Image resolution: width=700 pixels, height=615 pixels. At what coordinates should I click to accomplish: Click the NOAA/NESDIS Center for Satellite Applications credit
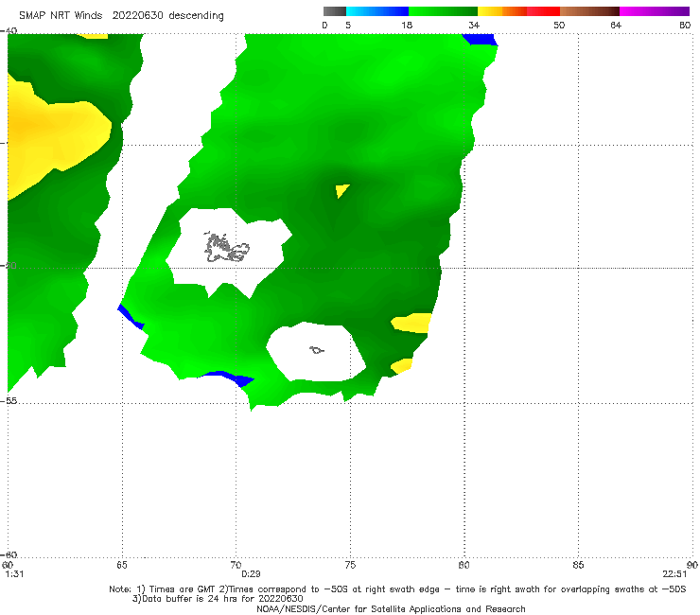click(x=391, y=608)
